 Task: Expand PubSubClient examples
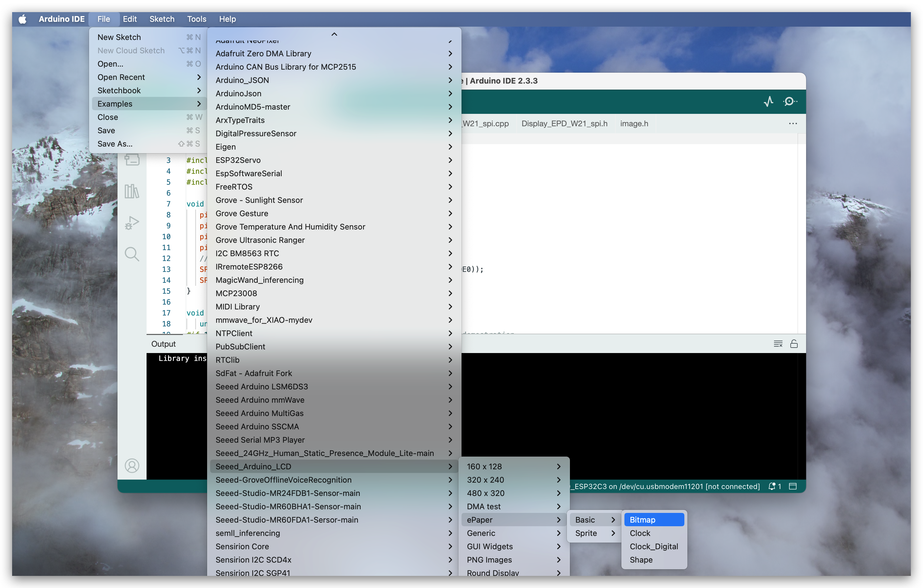point(334,346)
